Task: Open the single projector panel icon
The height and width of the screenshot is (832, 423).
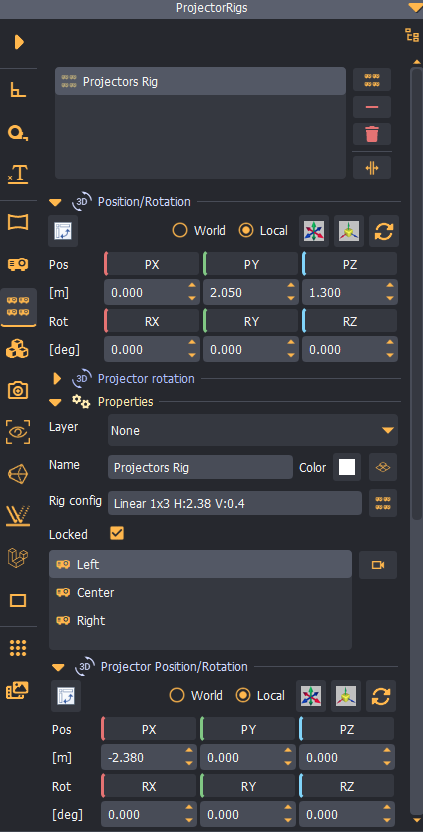Action: click(19, 264)
